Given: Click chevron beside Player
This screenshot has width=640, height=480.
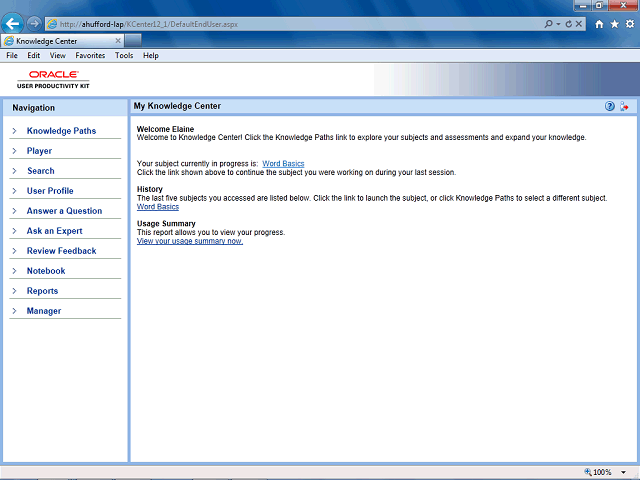Looking at the screenshot, I should coord(14,151).
